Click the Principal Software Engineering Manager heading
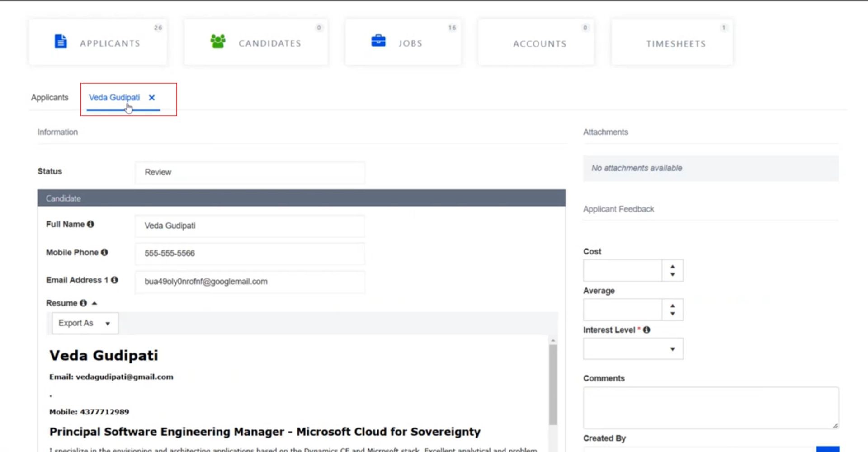 265,432
